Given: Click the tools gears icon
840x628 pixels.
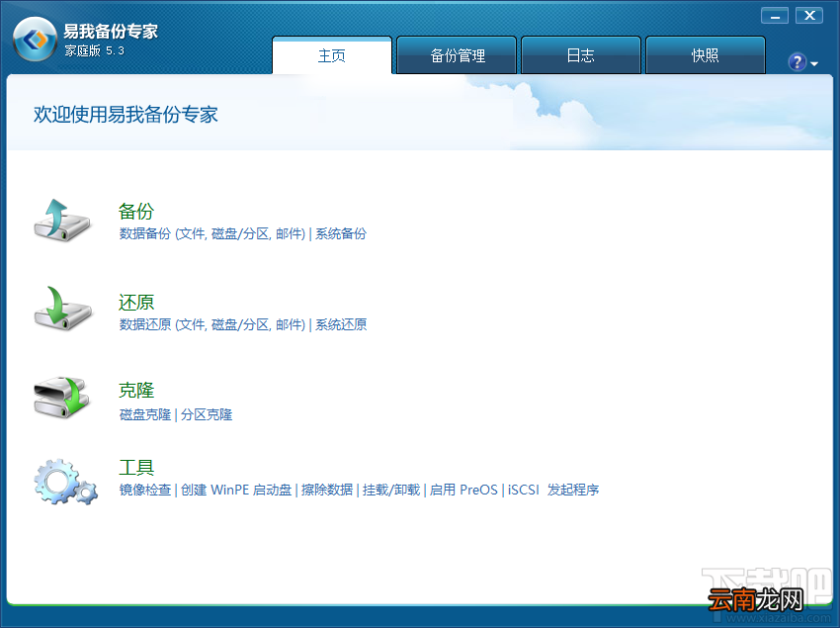Looking at the screenshot, I should [65, 482].
